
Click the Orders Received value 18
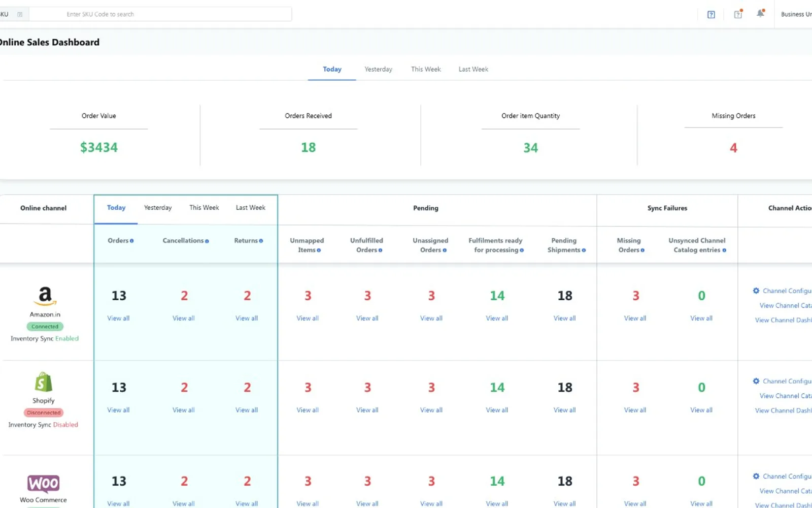pyautogui.click(x=308, y=147)
